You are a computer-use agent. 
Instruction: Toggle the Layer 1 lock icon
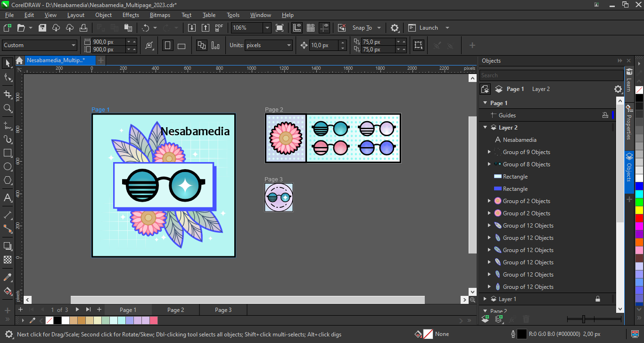598,299
